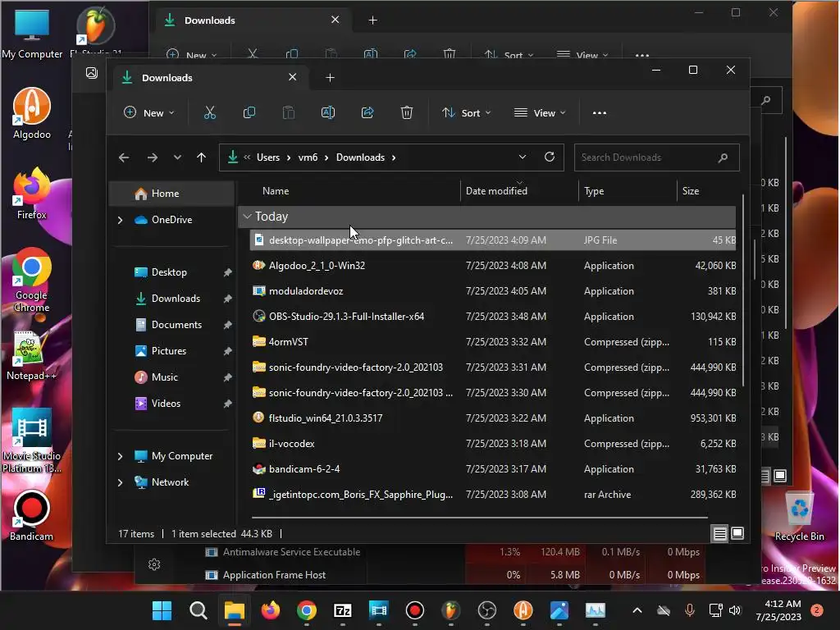Screen dimensions: 840x630
Task: Open Bandicam record icon on taskbar
Action: 414,610
